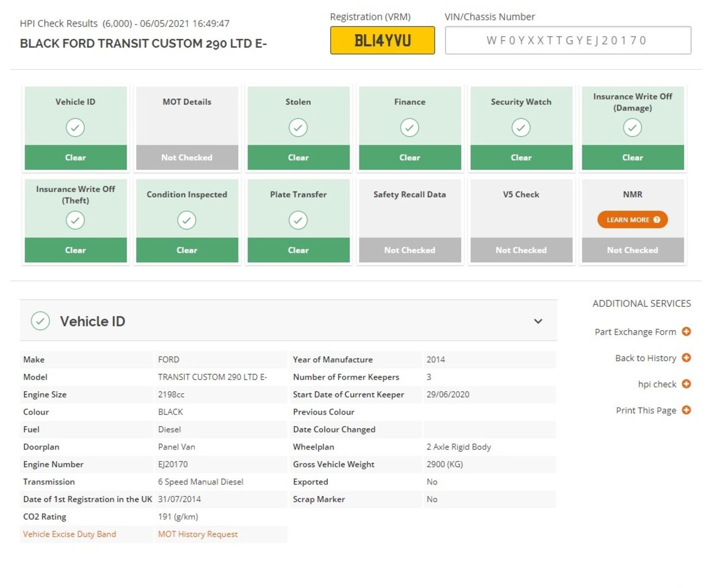Open the MOT History Request link
Screen dimensions: 717x588
[198, 534]
